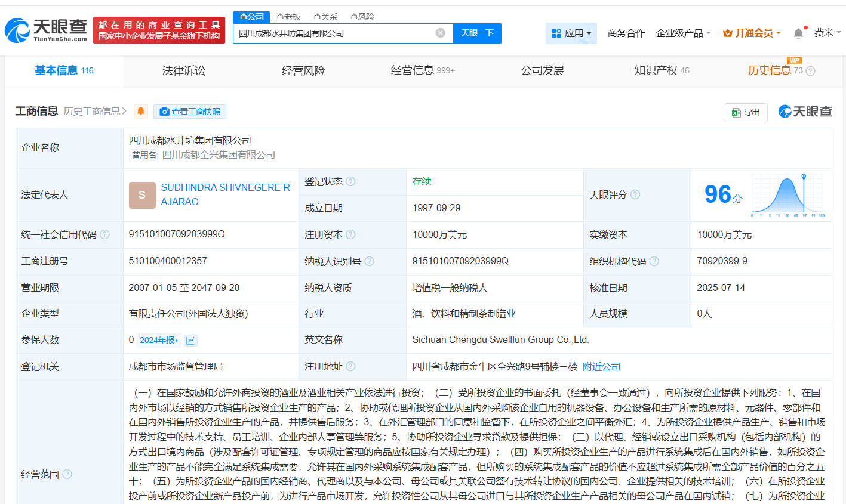Click question icon next to 登记状态

tap(350, 181)
